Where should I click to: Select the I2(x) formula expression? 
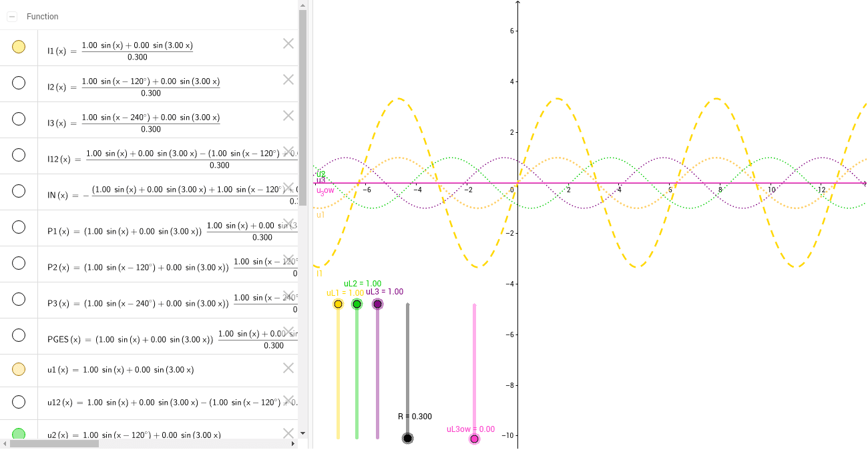(134, 87)
